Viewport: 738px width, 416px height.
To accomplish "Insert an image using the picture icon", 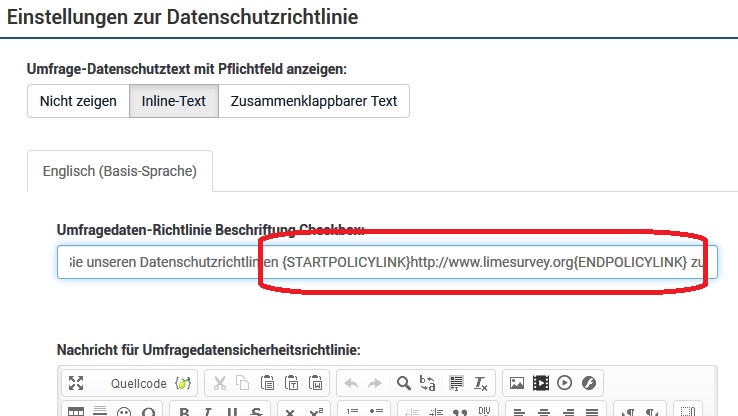I will tap(517, 382).
